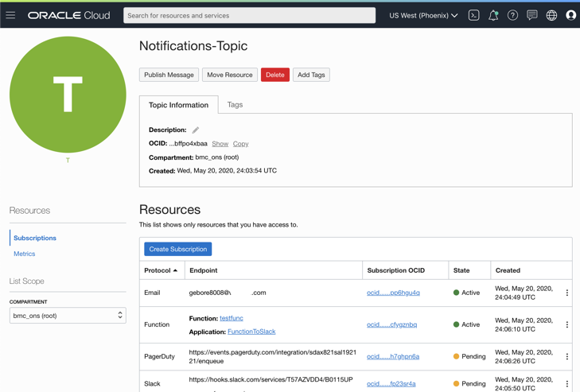Select Metrics in the Resources sidebar
Screen dimensions: 580x392
pyautogui.click(x=25, y=254)
